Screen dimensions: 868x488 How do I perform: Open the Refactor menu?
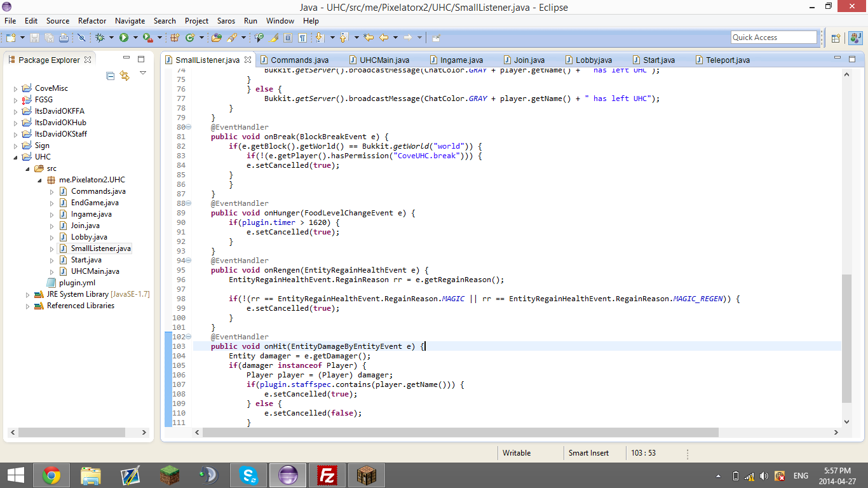coord(92,21)
